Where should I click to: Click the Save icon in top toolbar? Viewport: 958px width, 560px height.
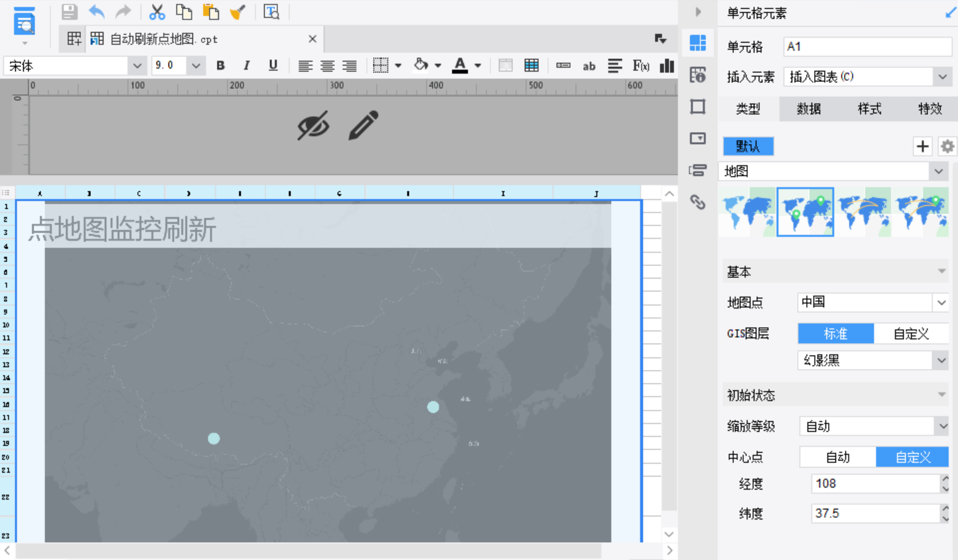pos(69,12)
